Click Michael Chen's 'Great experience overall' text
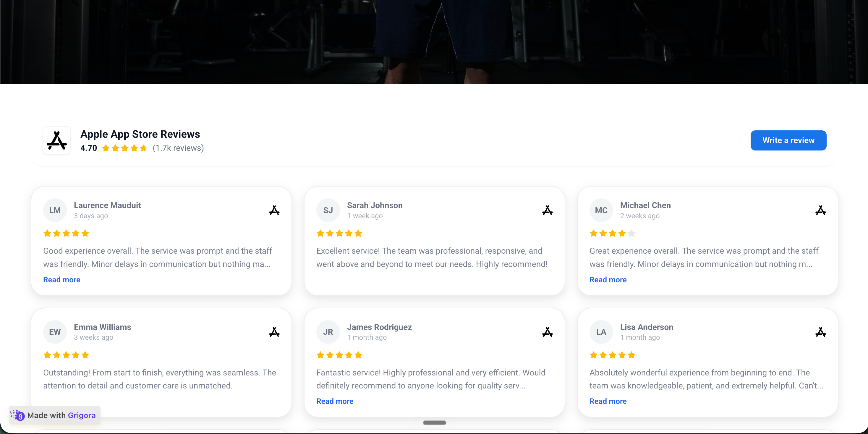Screen dimensions: 868x434 click(704, 258)
